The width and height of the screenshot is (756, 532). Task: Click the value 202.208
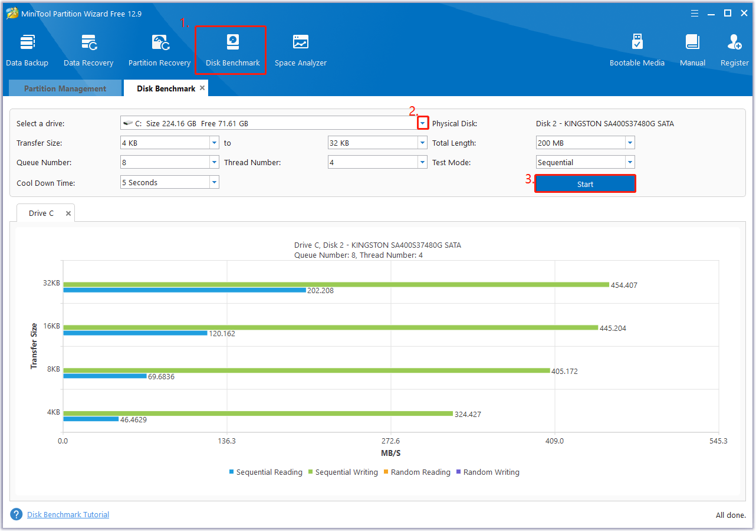(320, 291)
